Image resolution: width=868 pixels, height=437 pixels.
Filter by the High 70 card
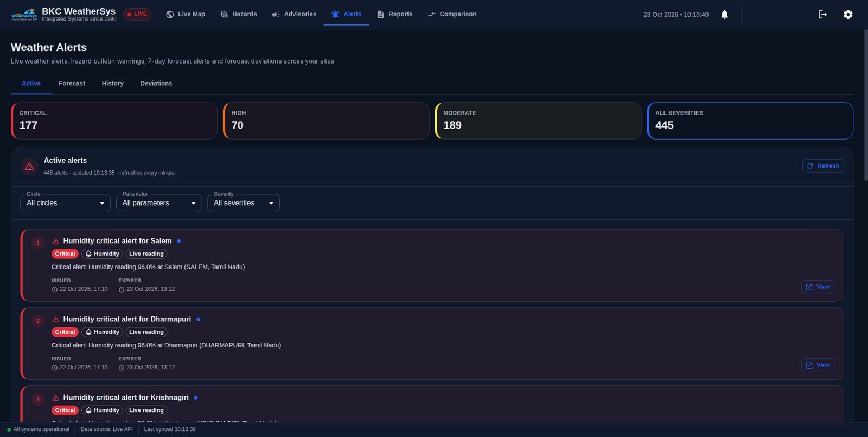coord(326,121)
